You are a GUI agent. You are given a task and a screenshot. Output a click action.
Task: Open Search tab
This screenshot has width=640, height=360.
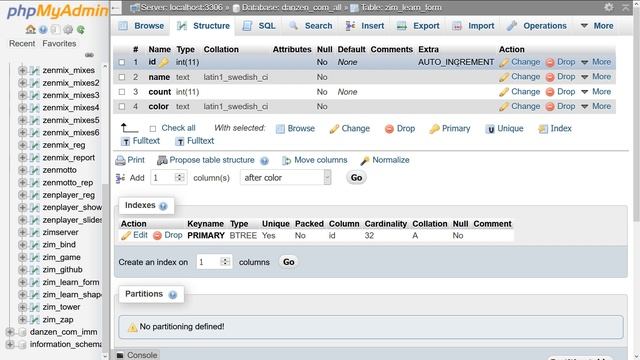point(311,26)
